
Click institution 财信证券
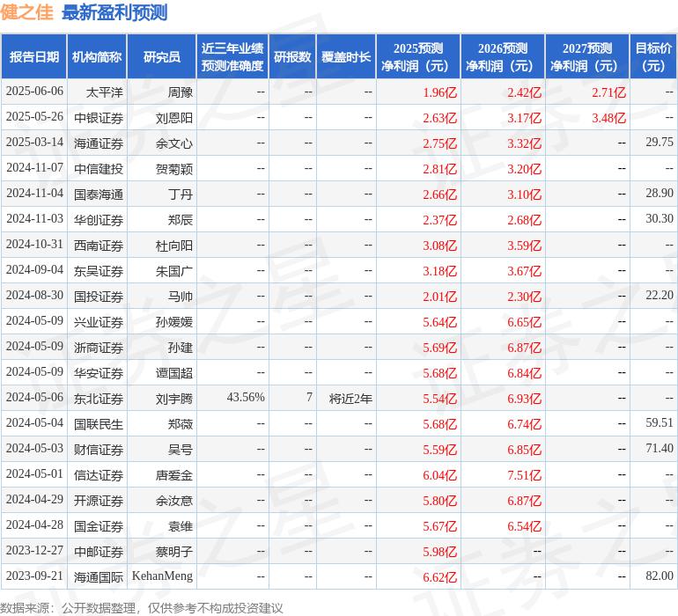[98, 449]
